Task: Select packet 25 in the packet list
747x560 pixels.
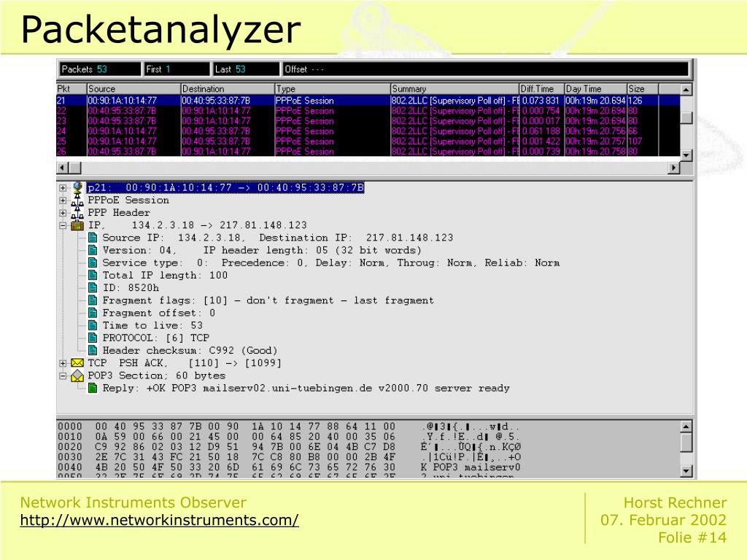Action: tap(368, 141)
